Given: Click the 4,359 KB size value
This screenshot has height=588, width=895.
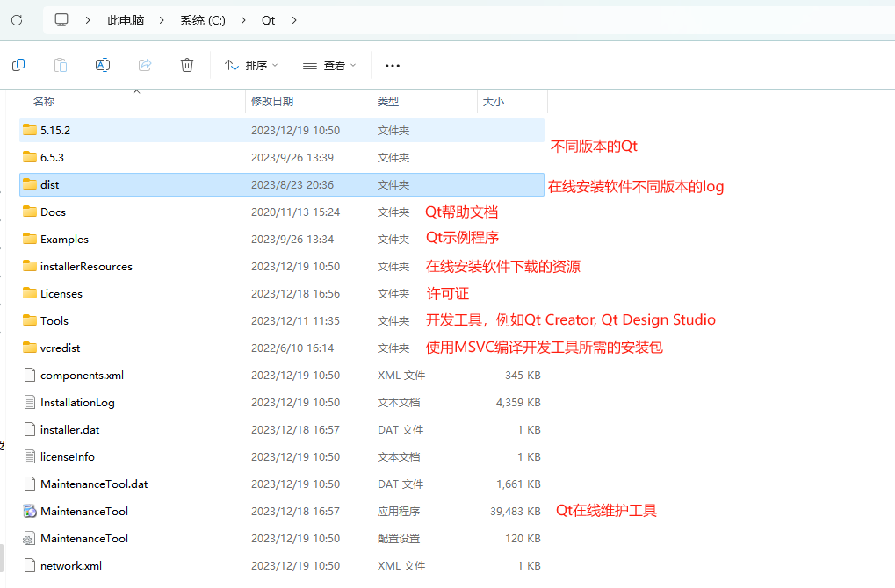Looking at the screenshot, I should (x=518, y=403).
